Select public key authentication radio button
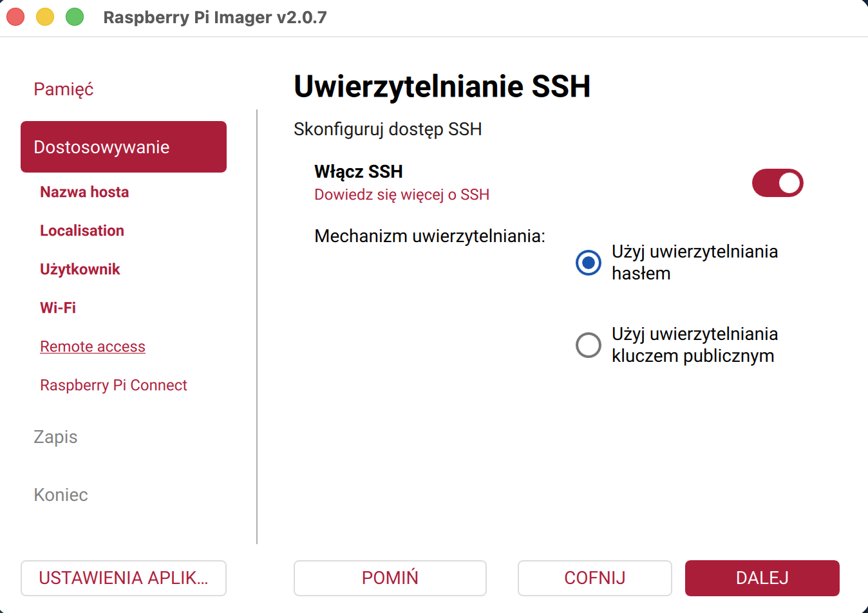Image resolution: width=868 pixels, height=613 pixels. [x=589, y=344]
